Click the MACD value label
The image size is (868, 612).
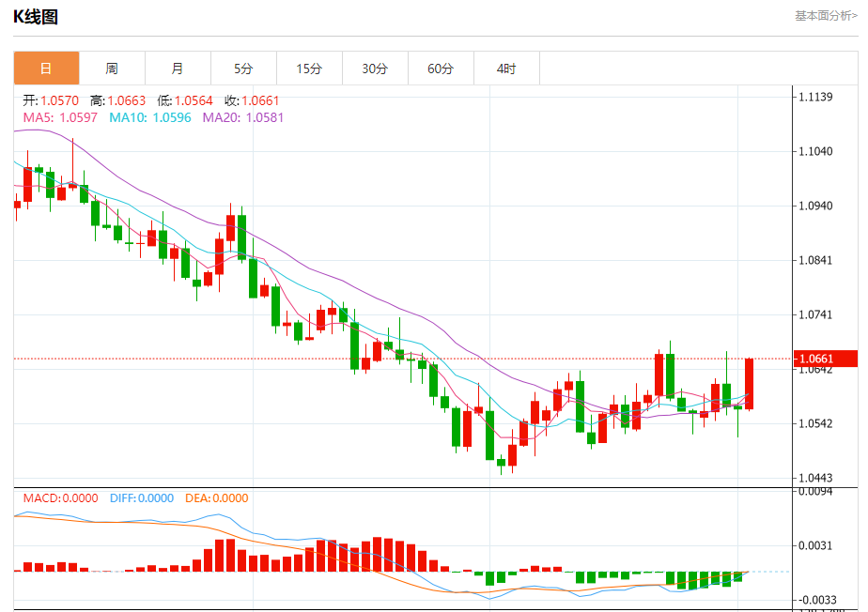point(60,498)
